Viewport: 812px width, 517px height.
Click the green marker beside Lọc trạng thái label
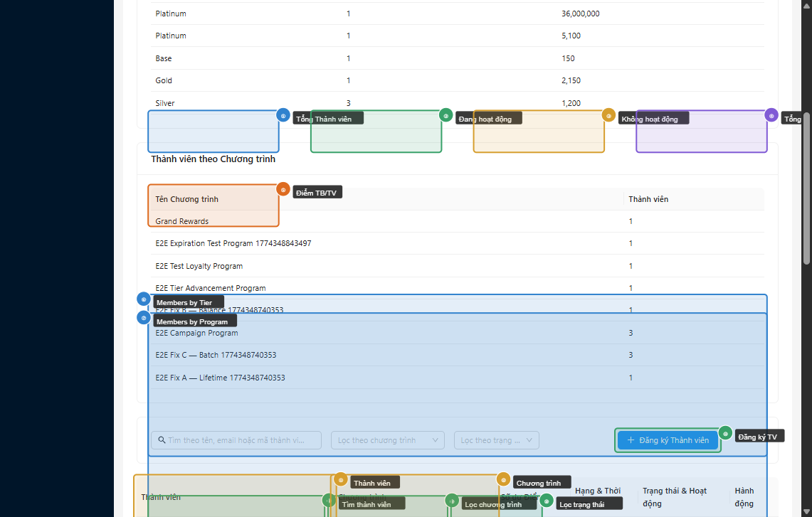coord(547,501)
